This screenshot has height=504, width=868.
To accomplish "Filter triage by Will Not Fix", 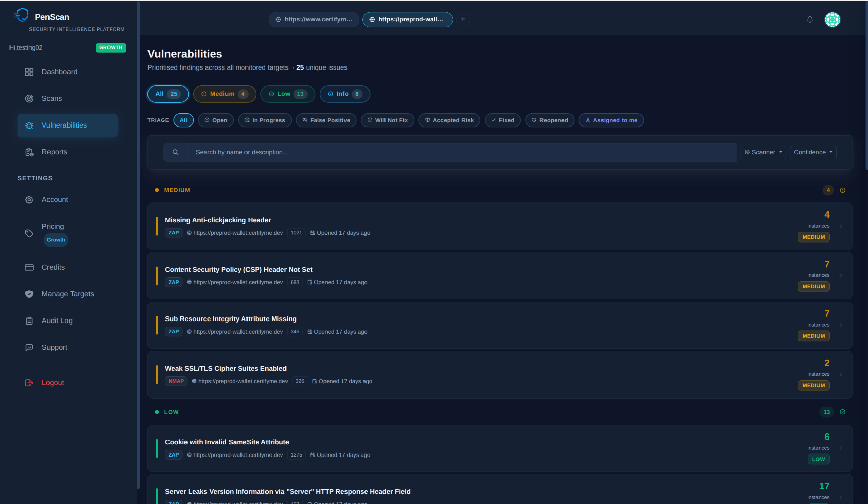I will click(x=388, y=120).
